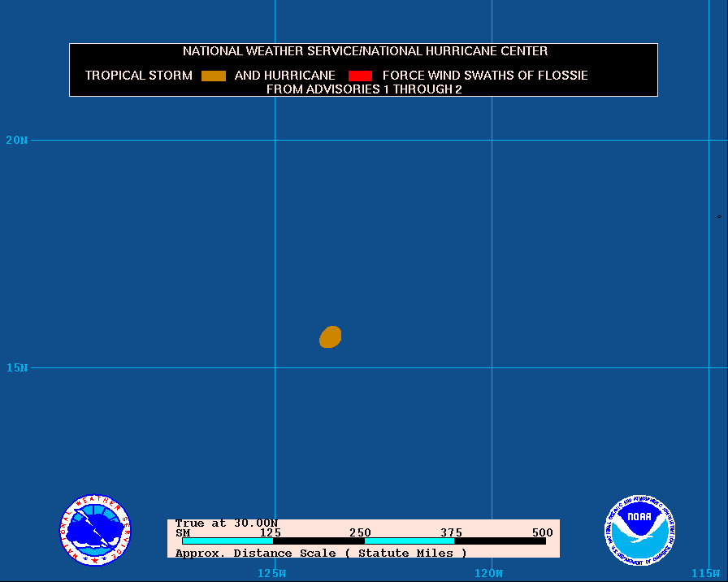Click the 15N latitude label

(x=17, y=368)
